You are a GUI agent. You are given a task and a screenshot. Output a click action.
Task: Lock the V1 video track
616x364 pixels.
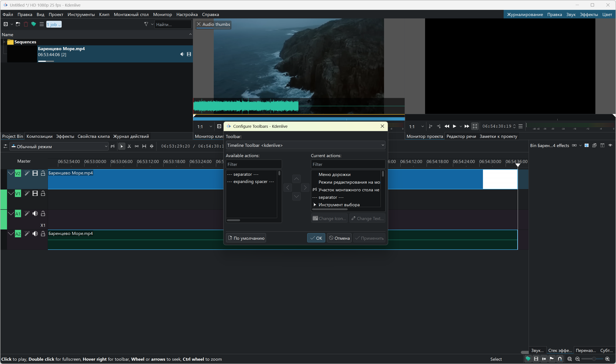(x=43, y=194)
